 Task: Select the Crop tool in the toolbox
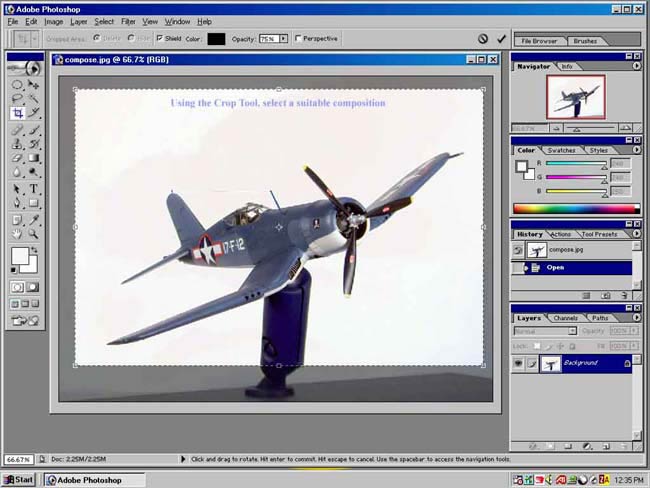pos(17,113)
